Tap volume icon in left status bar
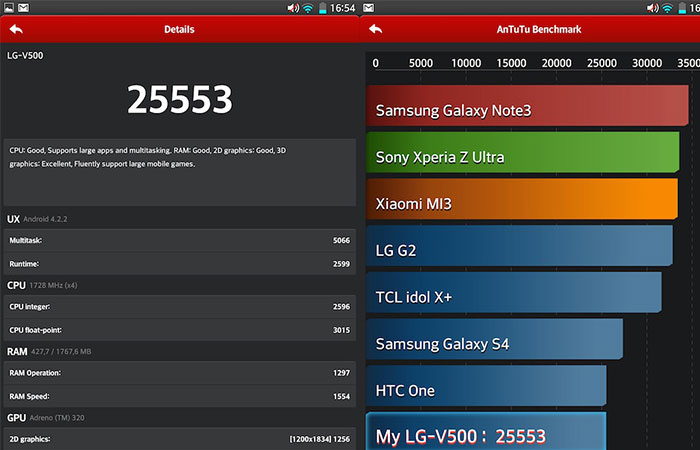 [292, 8]
